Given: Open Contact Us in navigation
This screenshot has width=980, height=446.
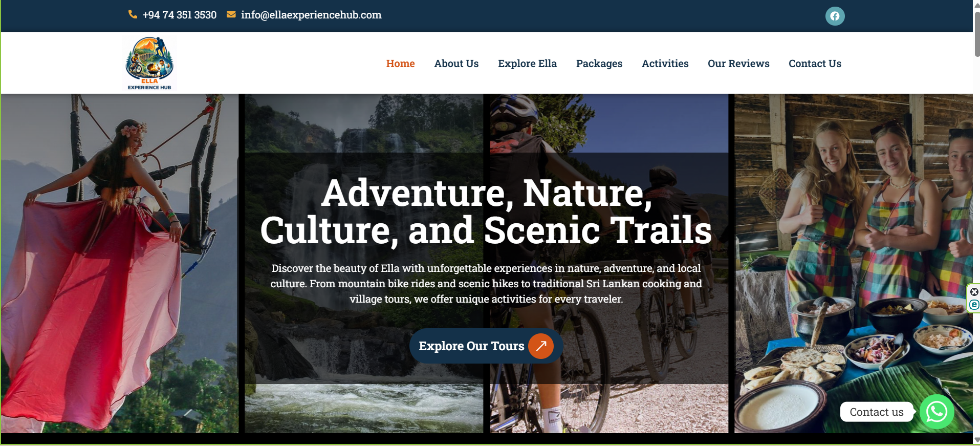Looking at the screenshot, I should pyautogui.click(x=815, y=63).
